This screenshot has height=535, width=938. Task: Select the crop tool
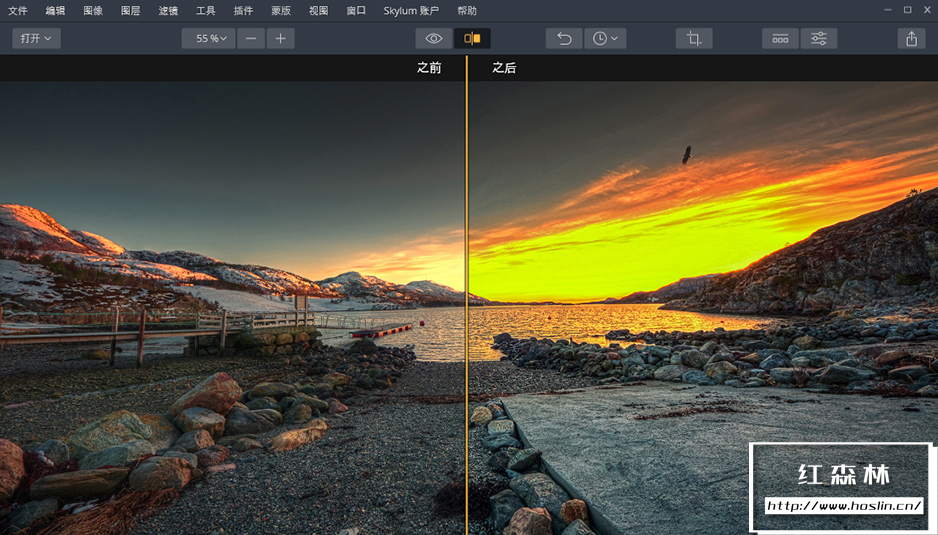tap(694, 38)
